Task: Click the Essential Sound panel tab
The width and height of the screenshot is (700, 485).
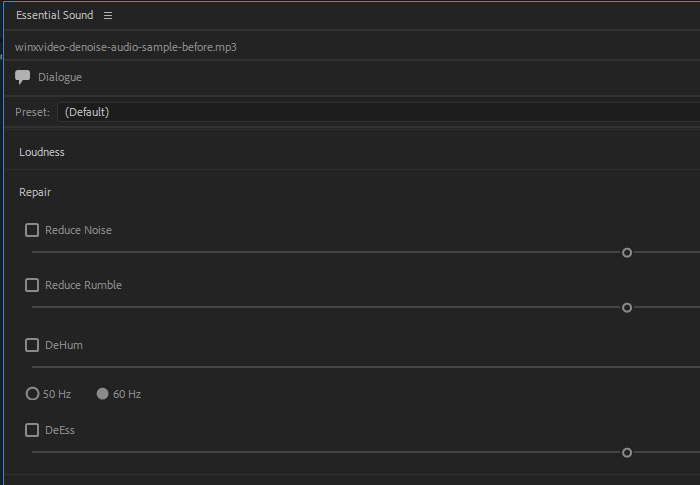Action: pyautogui.click(x=54, y=15)
